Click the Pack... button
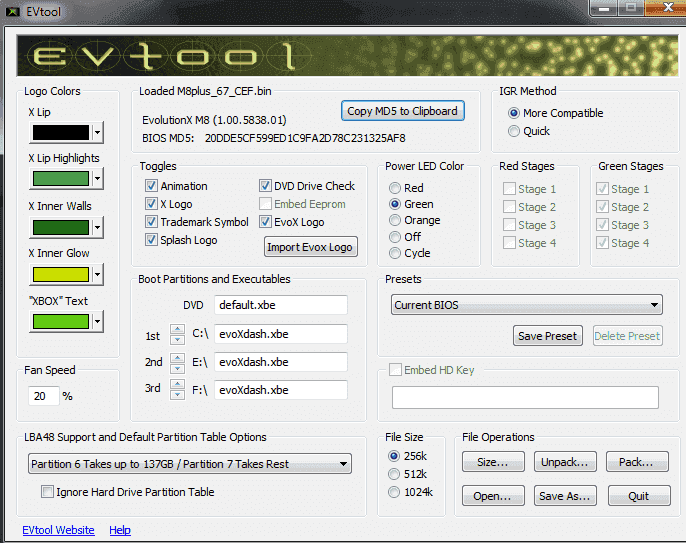 [637, 462]
